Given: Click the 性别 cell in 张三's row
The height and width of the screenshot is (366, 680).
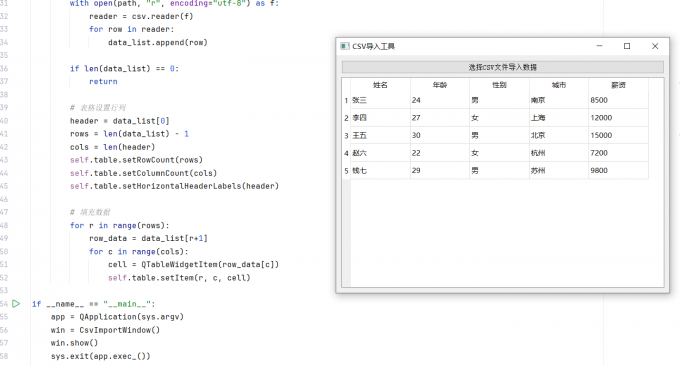Looking at the screenshot, I should pyautogui.click(x=499, y=100).
